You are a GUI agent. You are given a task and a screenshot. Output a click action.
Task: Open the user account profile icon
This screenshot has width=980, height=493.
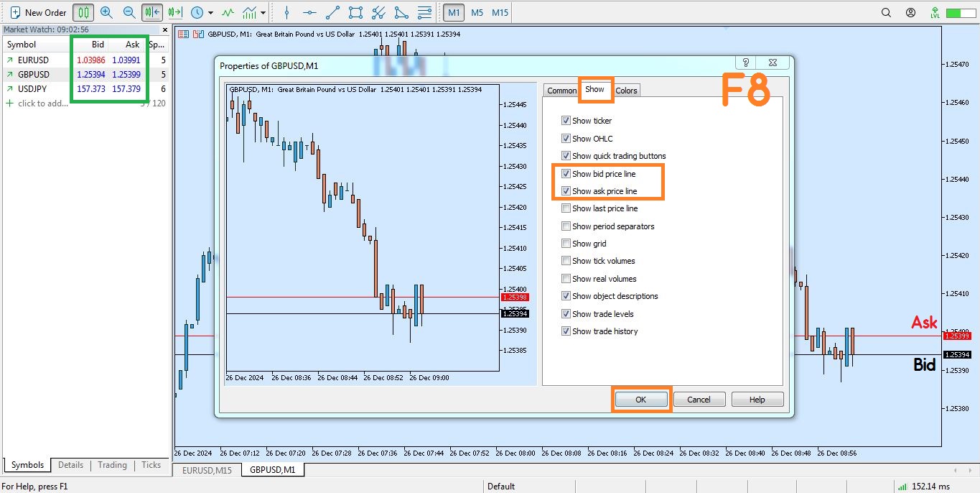[910, 12]
